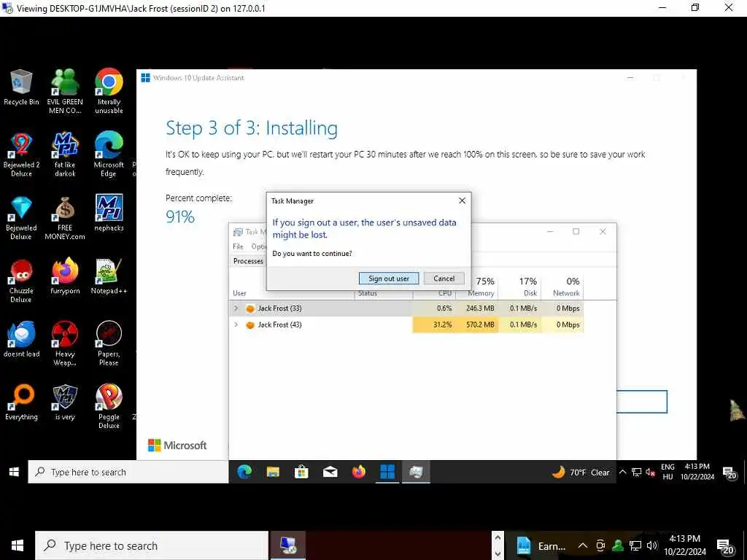Click Edge in the remote taskbar
Image resolution: width=747 pixels, height=560 pixels.
click(244, 472)
